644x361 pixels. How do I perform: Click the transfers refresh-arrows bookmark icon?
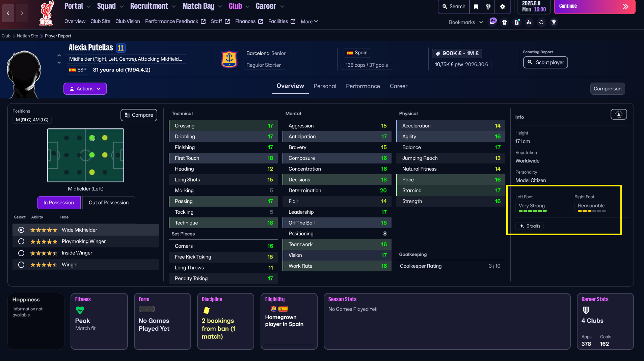point(541,22)
